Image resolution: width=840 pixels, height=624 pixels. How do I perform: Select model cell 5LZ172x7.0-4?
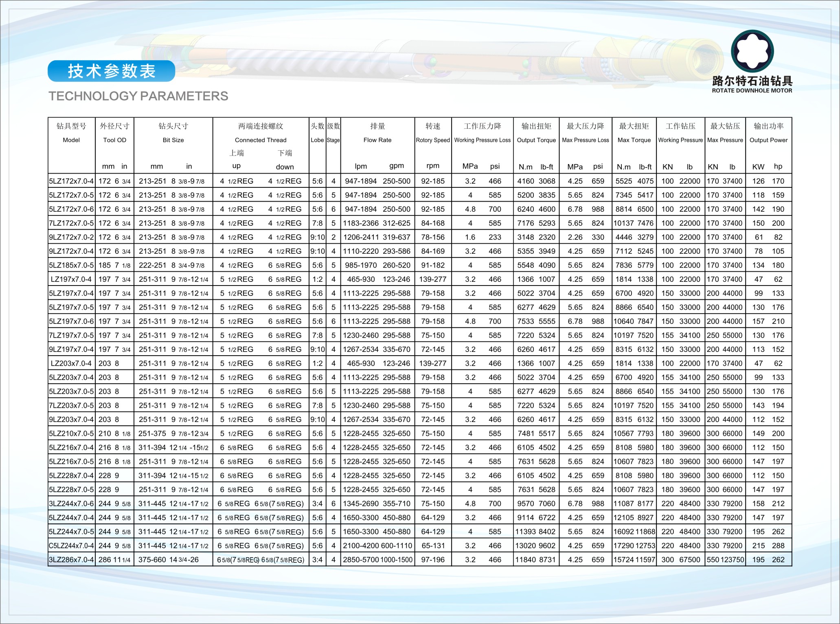[x=71, y=181]
